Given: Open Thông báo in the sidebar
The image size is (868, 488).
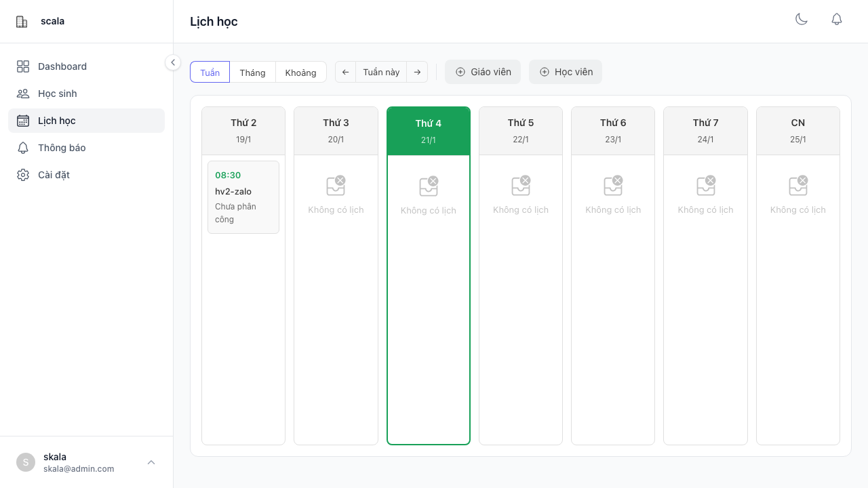Looking at the screenshot, I should [x=61, y=148].
